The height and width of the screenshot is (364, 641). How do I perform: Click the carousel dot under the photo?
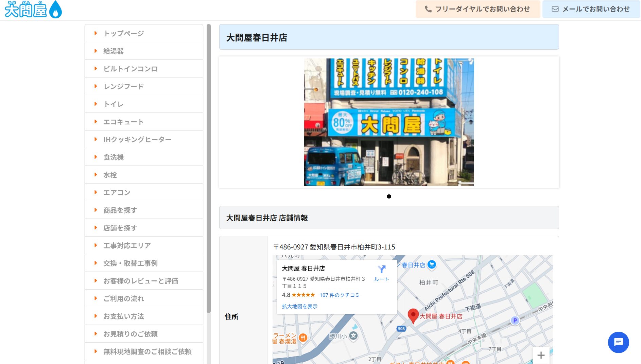pyautogui.click(x=389, y=196)
